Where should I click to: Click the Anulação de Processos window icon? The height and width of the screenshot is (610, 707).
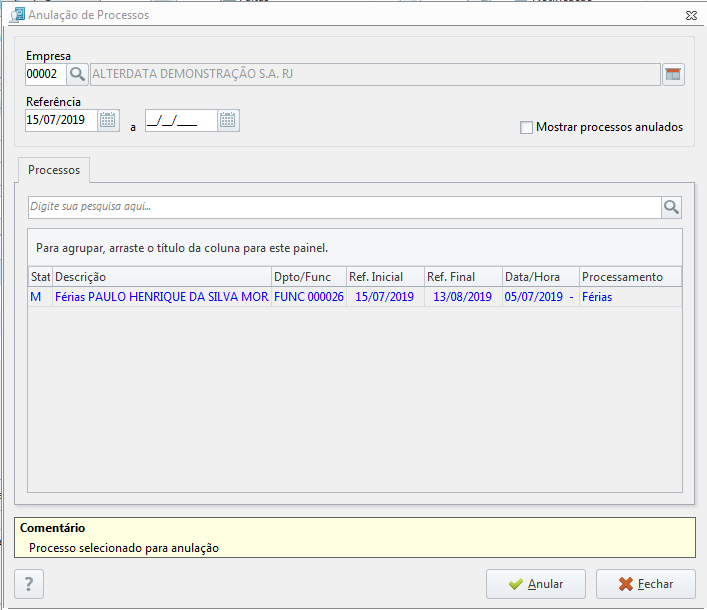tap(17, 14)
